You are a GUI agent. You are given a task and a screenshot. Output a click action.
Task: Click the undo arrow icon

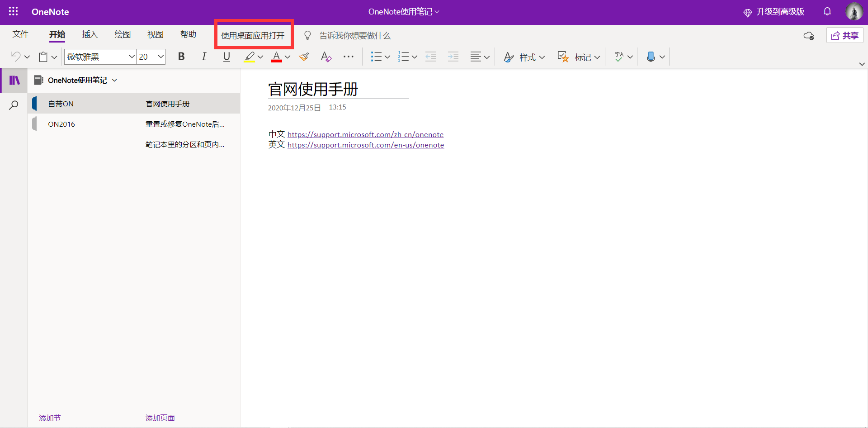(16, 56)
